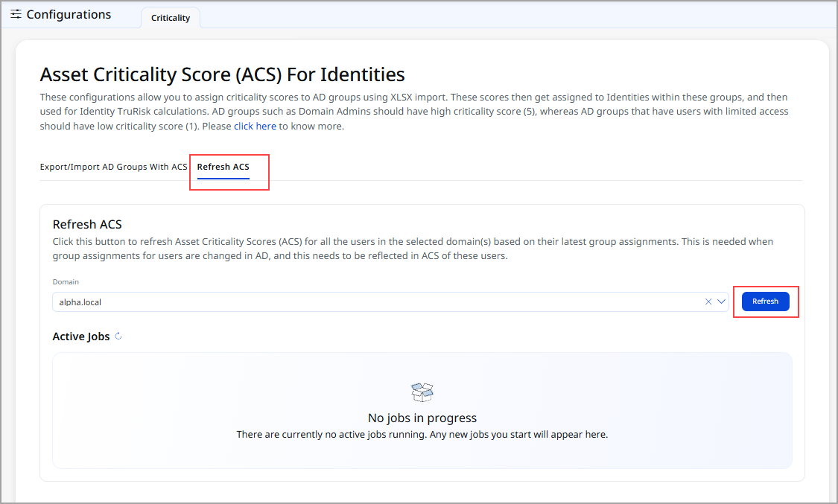The image size is (838, 504).
Task: Open the Criticality tab
Action: pyautogui.click(x=171, y=18)
